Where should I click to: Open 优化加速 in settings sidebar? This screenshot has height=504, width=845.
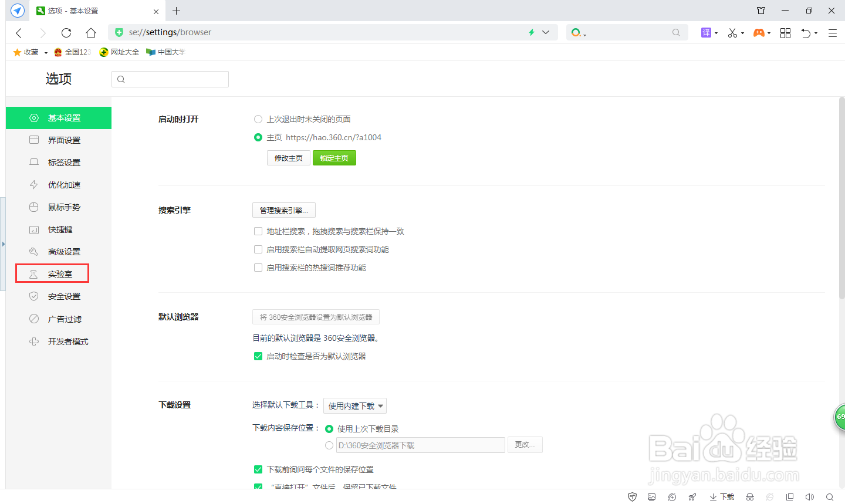click(59, 185)
